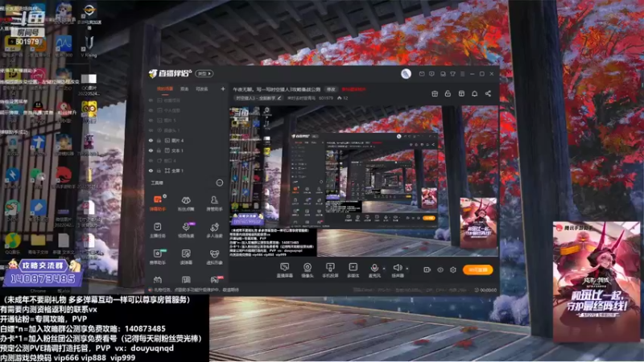Toggle visibility of the 全屏 1 layer

[x=151, y=171]
